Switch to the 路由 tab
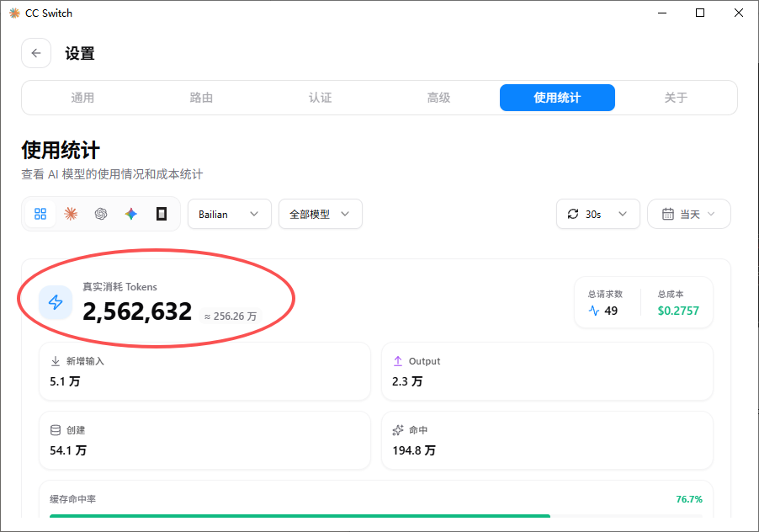Screen dimensions: 759x532 click(201, 98)
